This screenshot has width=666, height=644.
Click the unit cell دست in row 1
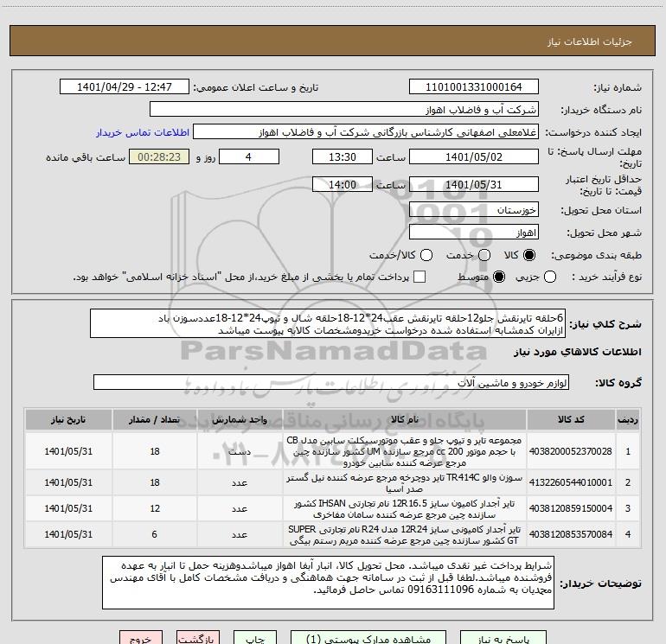pyautogui.click(x=240, y=451)
